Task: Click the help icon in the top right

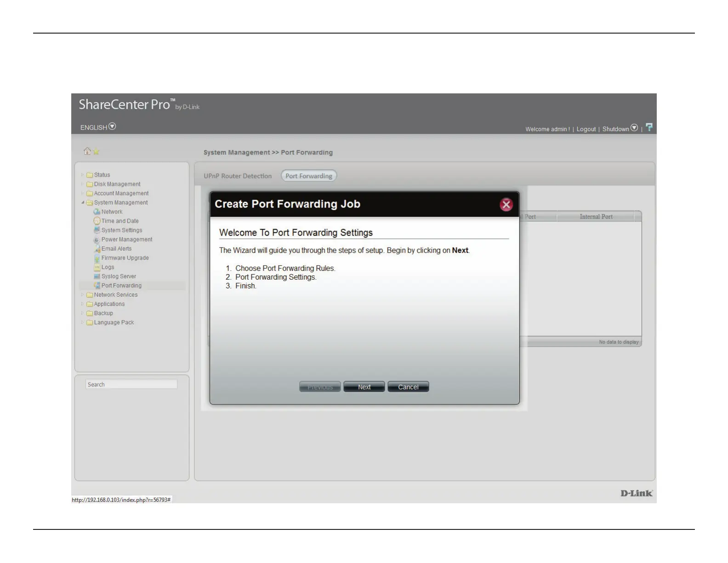Action: point(649,127)
